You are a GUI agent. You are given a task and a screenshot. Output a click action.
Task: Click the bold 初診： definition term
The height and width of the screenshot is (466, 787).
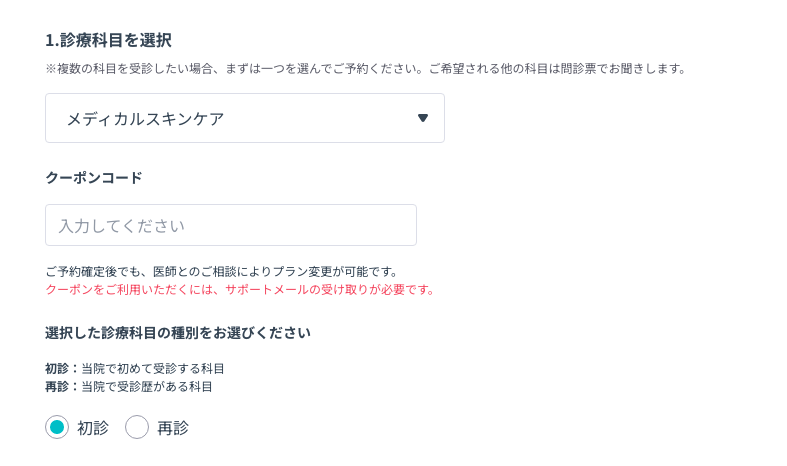pyautogui.click(x=62, y=368)
